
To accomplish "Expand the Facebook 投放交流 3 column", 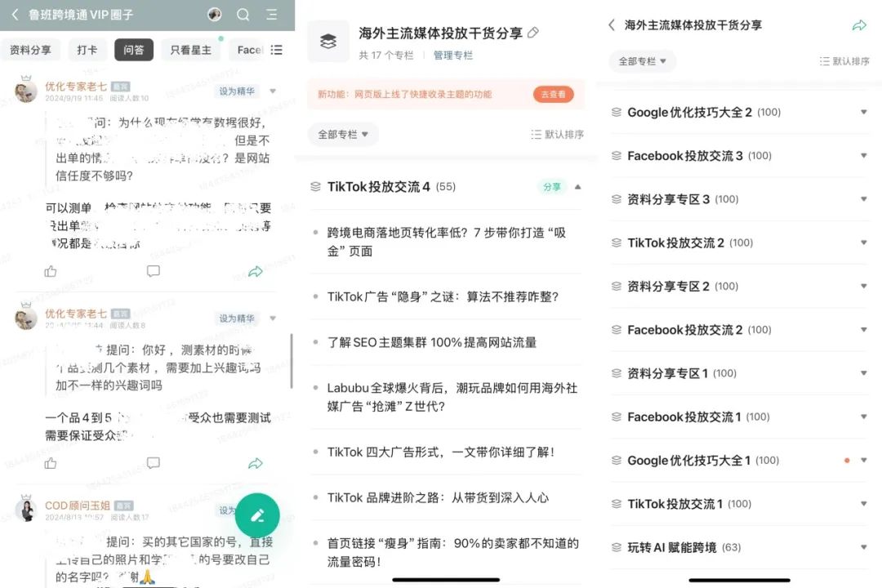I will 863,156.
